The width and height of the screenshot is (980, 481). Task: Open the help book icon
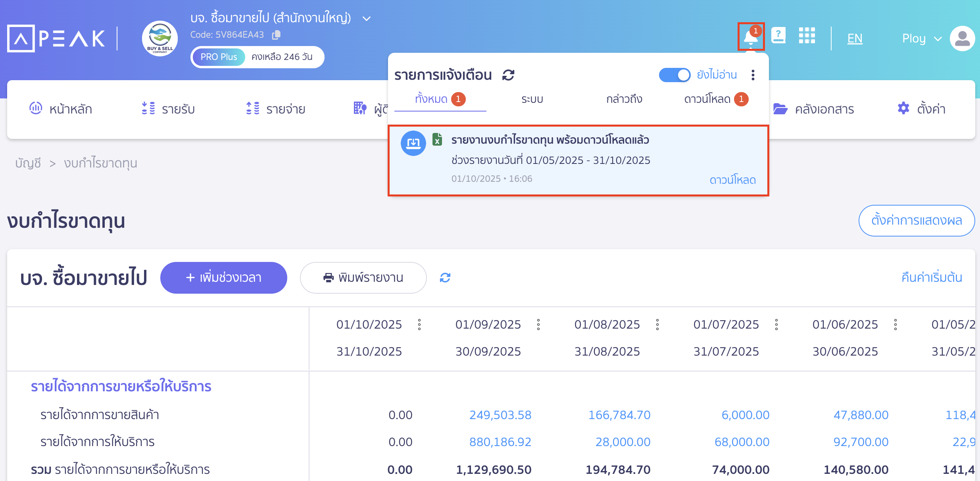click(x=778, y=36)
